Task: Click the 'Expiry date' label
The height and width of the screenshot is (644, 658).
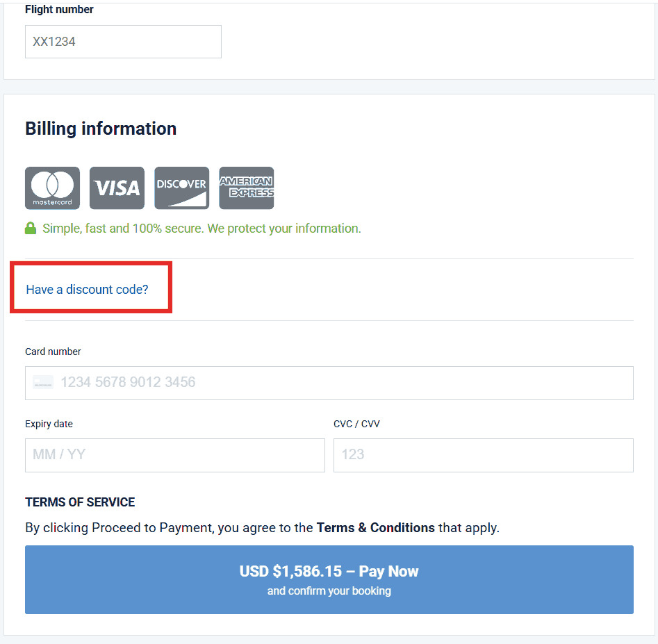Action: 49,424
